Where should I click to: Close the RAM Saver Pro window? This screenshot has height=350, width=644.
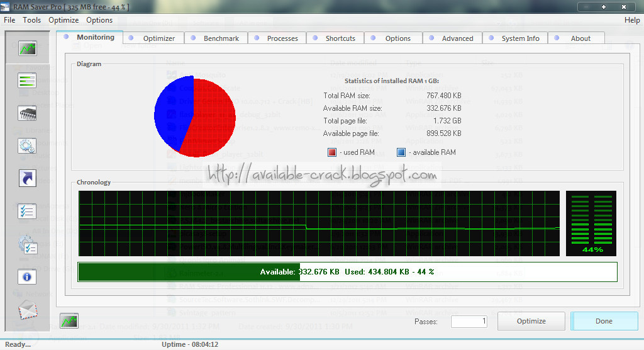pos(623,7)
